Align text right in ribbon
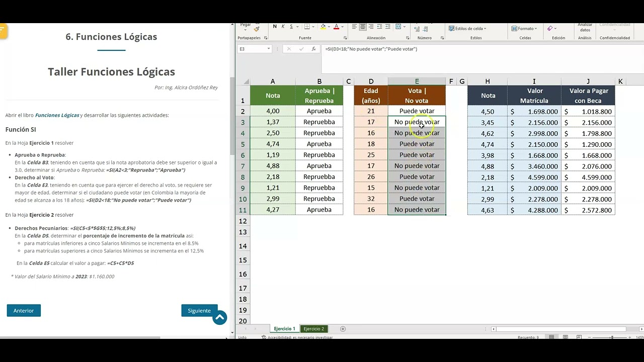 point(371,27)
